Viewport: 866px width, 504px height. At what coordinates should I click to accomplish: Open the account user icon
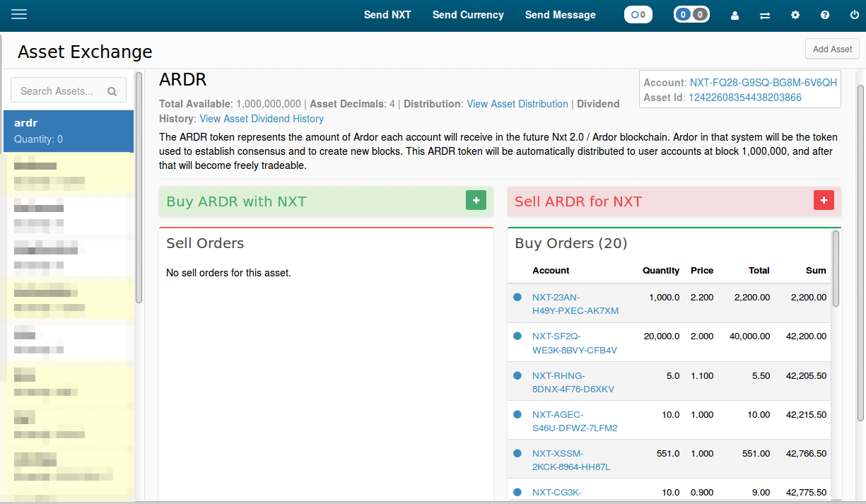(735, 15)
